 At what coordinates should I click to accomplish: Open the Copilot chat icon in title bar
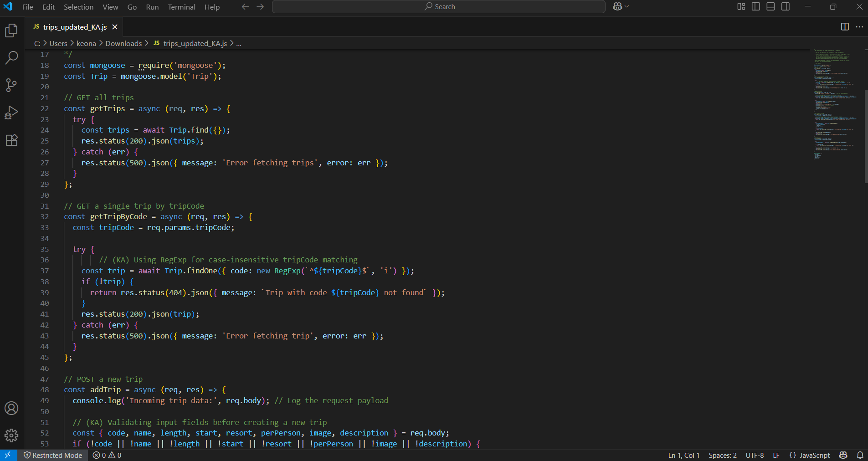(x=617, y=6)
